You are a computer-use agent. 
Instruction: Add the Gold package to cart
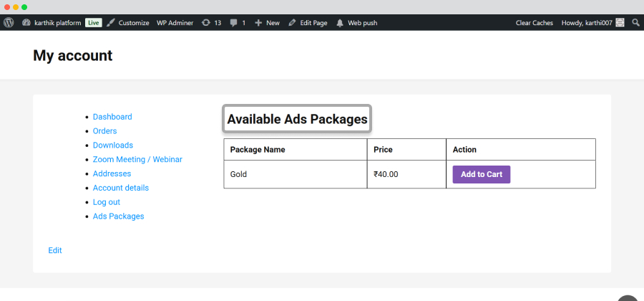(x=482, y=174)
